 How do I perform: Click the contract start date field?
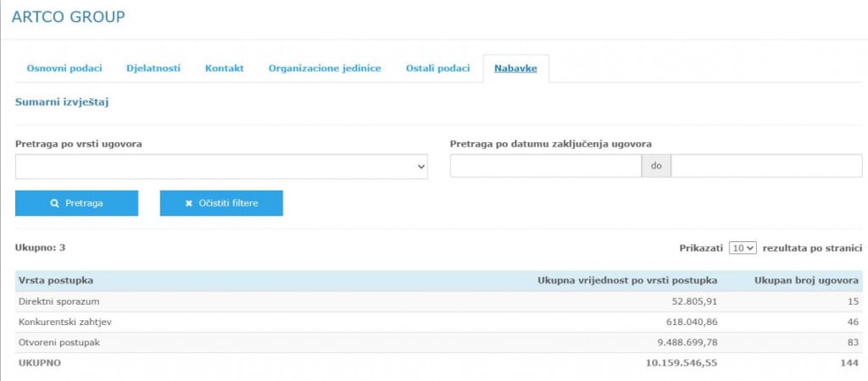click(x=545, y=167)
